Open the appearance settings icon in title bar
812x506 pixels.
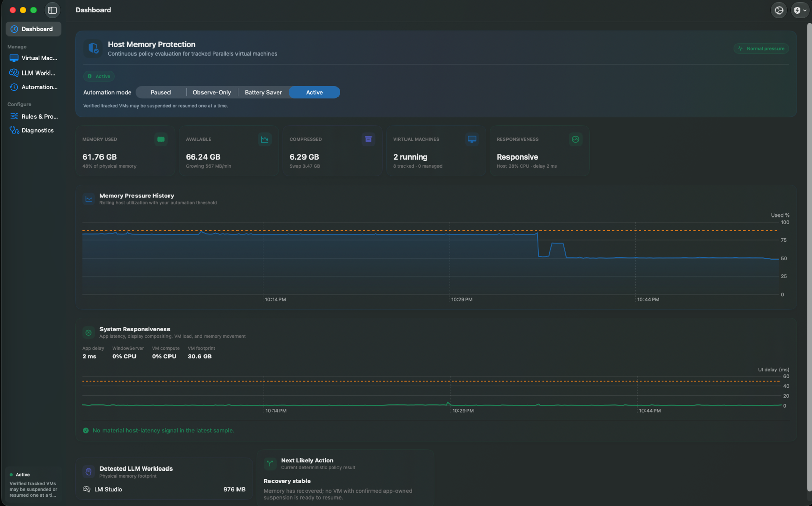click(x=779, y=10)
